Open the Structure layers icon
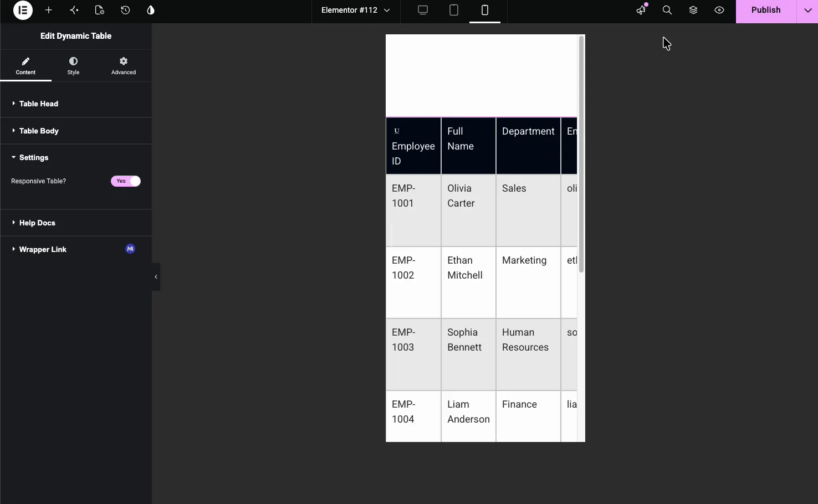This screenshot has width=818, height=504. (x=693, y=11)
